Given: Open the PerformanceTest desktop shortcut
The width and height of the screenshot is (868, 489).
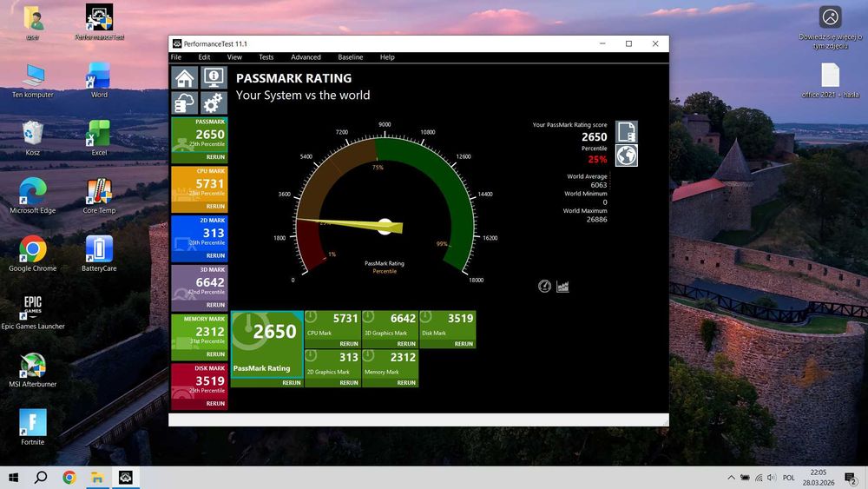Looking at the screenshot, I should click(99, 23).
